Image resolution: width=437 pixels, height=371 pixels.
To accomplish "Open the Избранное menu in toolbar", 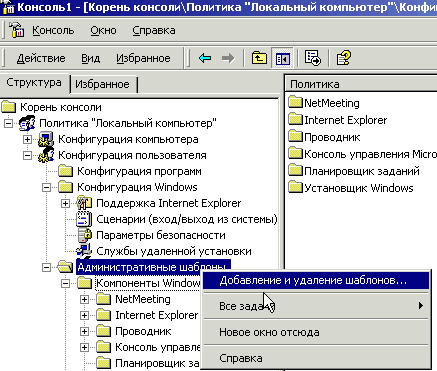I will tap(143, 58).
